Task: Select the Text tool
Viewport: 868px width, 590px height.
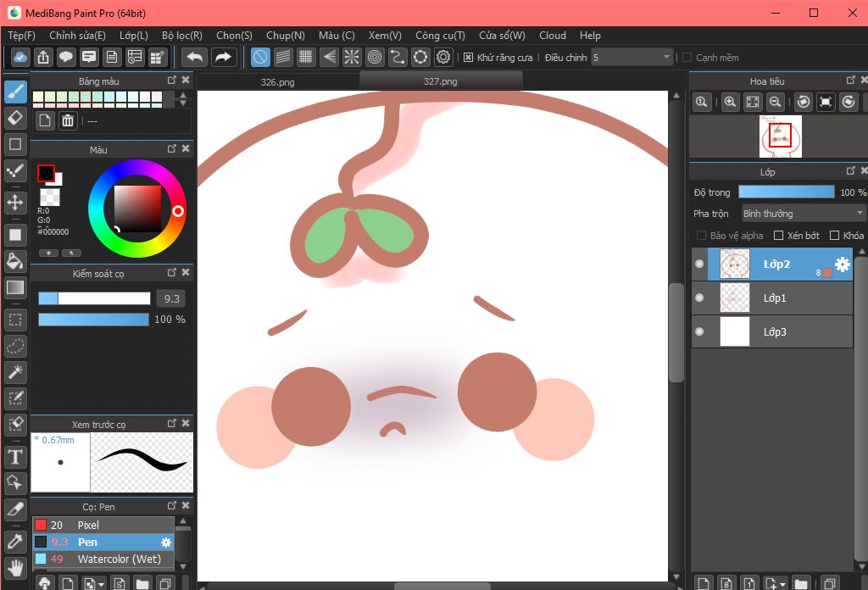Action: click(15, 457)
